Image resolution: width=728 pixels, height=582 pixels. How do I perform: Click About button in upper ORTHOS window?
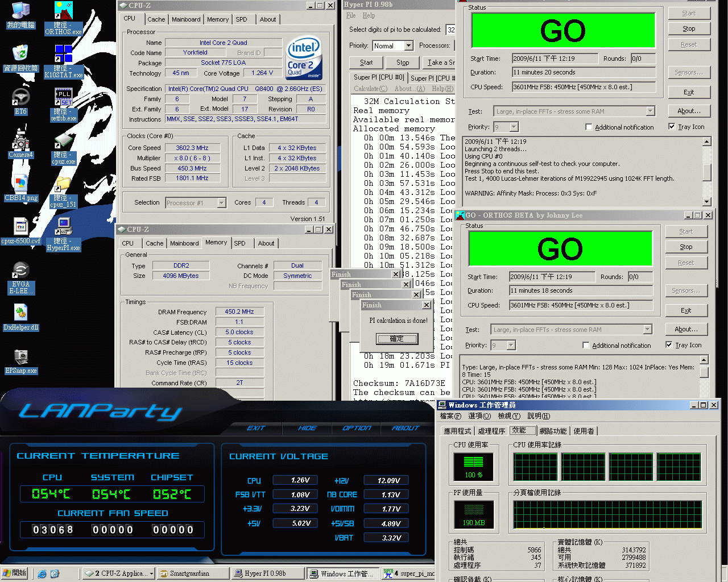click(689, 111)
